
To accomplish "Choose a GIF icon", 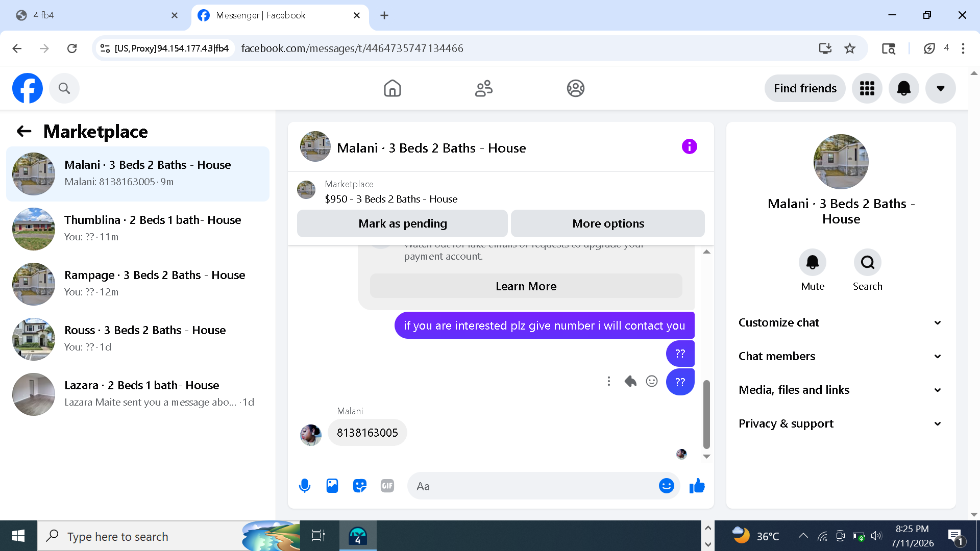I will [387, 486].
